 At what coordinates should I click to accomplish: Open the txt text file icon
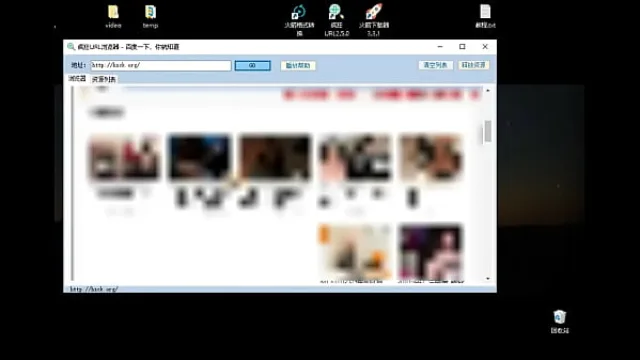point(485,16)
